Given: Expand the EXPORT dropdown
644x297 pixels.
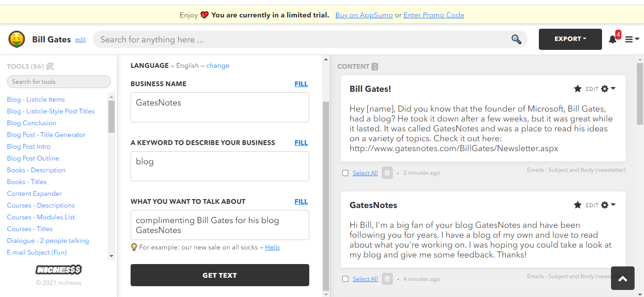Looking at the screenshot, I should point(570,39).
